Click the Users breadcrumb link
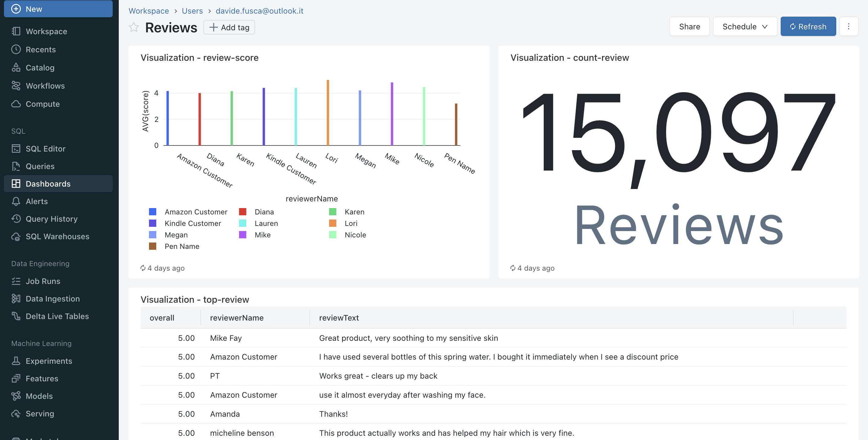This screenshot has width=868, height=440. (192, 11)
